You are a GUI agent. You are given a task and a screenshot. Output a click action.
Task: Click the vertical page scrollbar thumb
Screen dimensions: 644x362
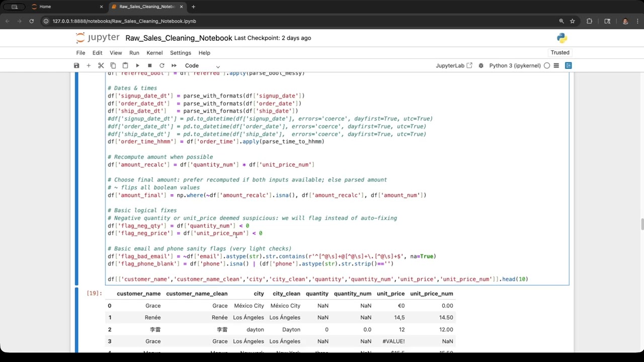pos(641,224)
